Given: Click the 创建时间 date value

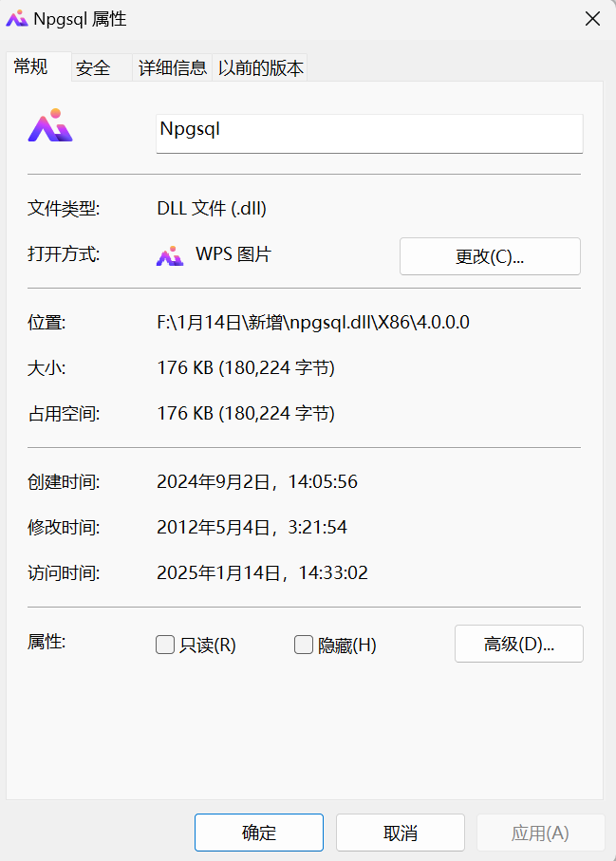Looking at the screenshot, I should pos(257,482).
